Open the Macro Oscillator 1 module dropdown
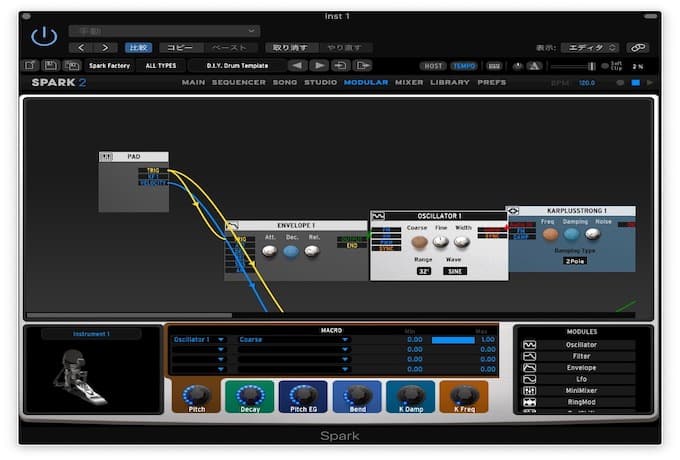 coord(199,339)
